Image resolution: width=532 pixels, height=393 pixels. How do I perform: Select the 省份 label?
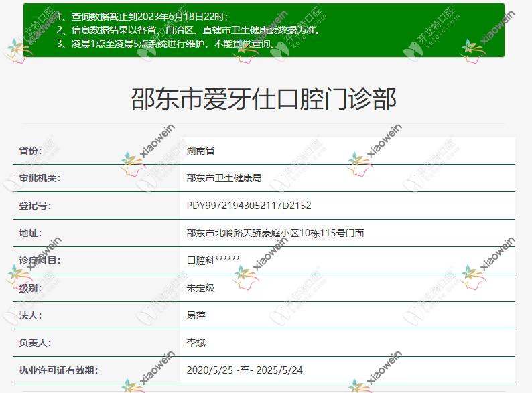pos(31,151)
